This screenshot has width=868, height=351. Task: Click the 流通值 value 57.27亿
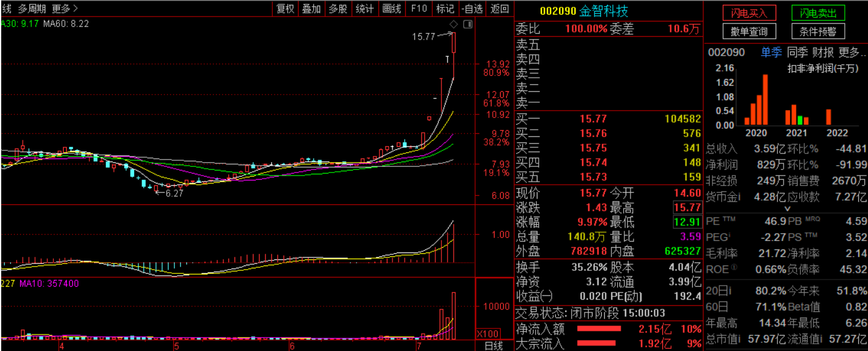pyautogui.click(x=847, y=338)
